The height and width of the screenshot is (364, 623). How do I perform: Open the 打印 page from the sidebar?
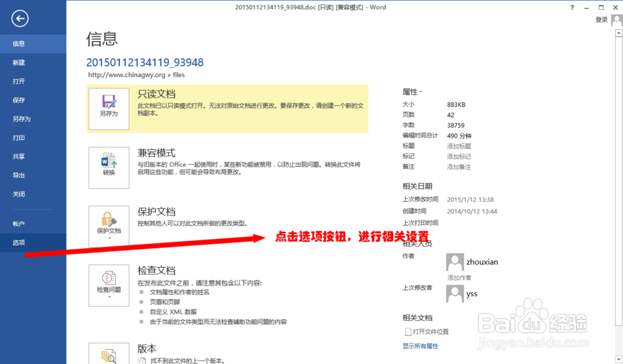pos(19,138)
